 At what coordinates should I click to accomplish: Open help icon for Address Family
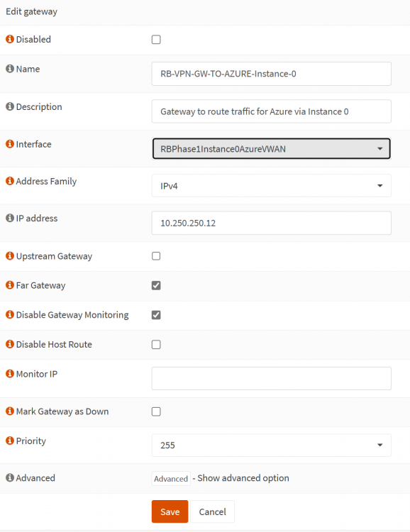click(10, 181)
